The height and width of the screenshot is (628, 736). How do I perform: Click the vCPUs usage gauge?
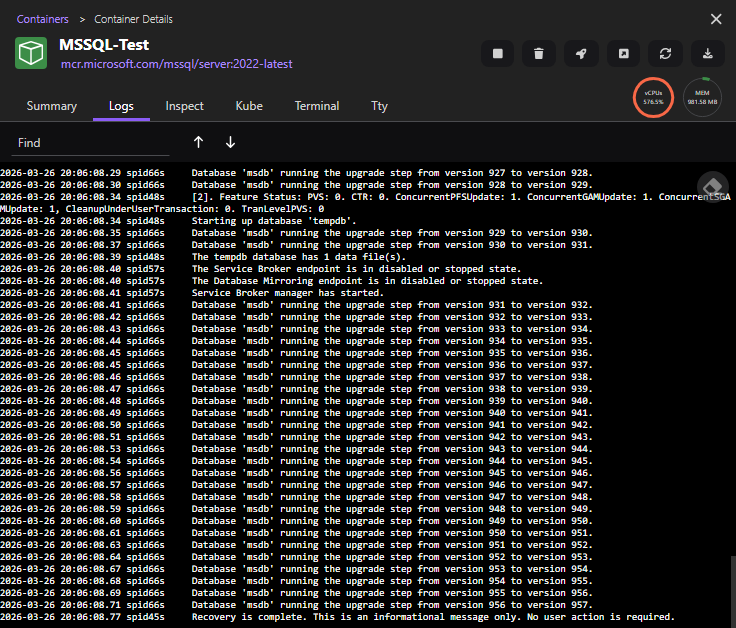(653, 98)
